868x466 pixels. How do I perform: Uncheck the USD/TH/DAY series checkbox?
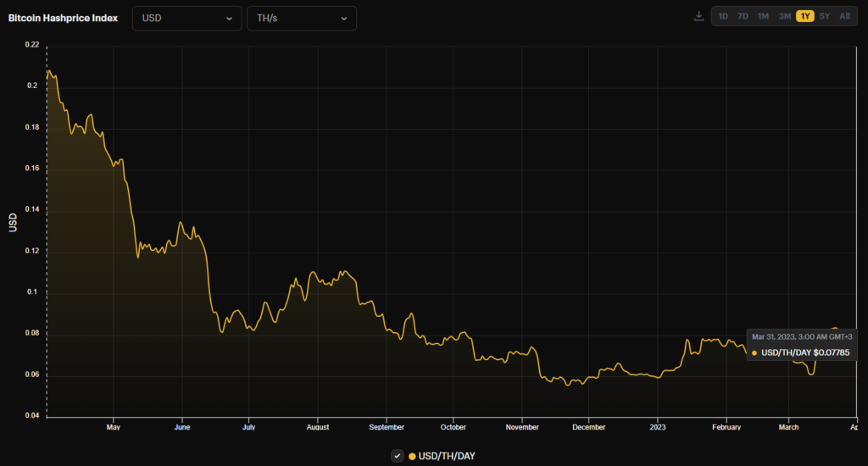coord(397,456)
